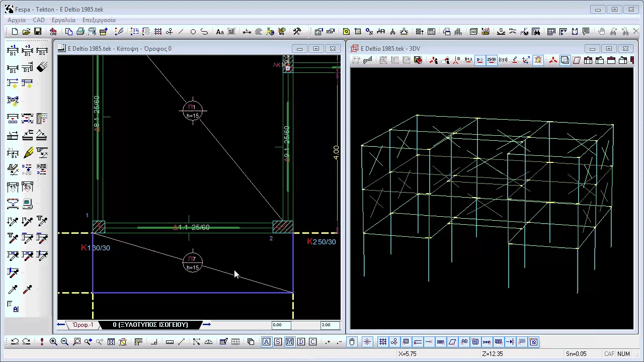This screenshot has width=644, height=362.
Task: Toggle the 25/50 section labels in 3DV
Action: coord(492,60)
